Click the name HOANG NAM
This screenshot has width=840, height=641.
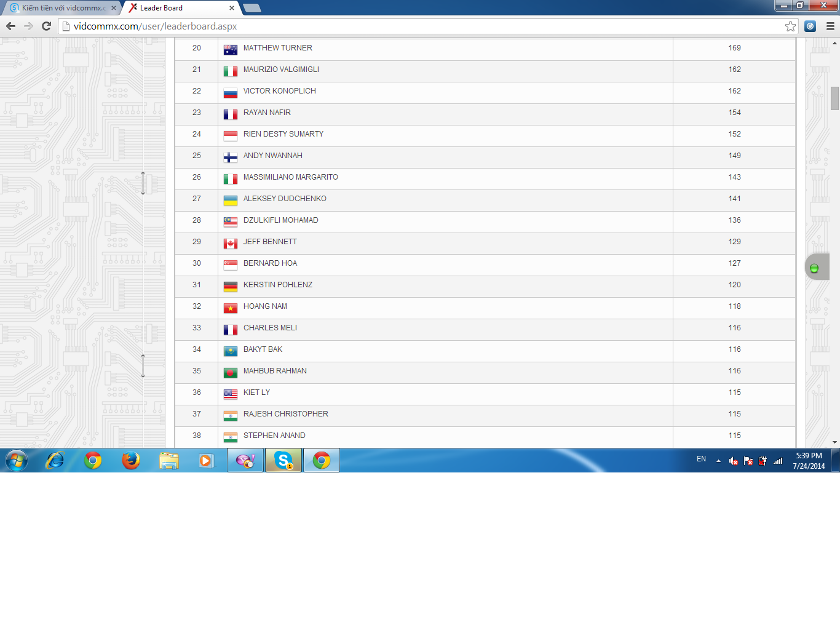click(265, 306)
